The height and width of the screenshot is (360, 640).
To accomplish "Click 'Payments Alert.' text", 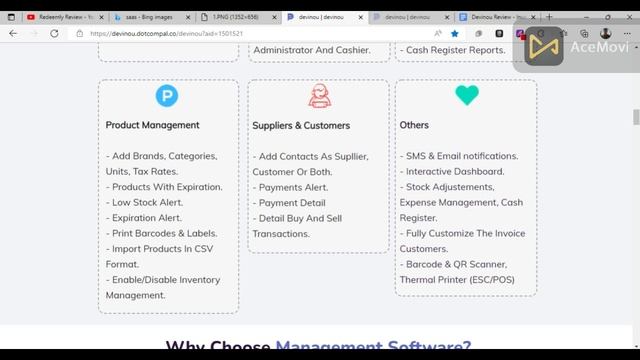I will click(290, 187).
